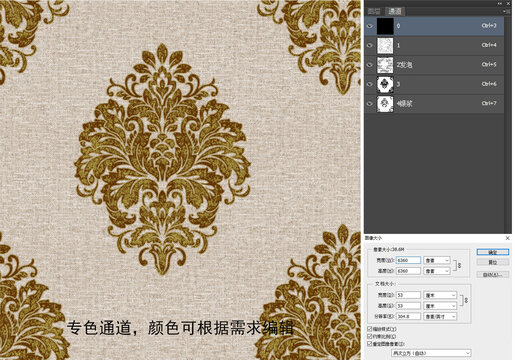Image resolution: width=515 pixels, height=360 pixels.
Task: Toggle the Constrain Proportions checkbox
Action: tap(369, 336)
